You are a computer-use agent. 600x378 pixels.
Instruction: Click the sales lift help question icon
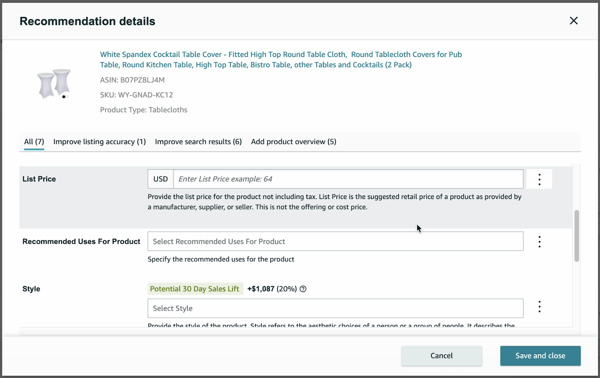point(303,289)
